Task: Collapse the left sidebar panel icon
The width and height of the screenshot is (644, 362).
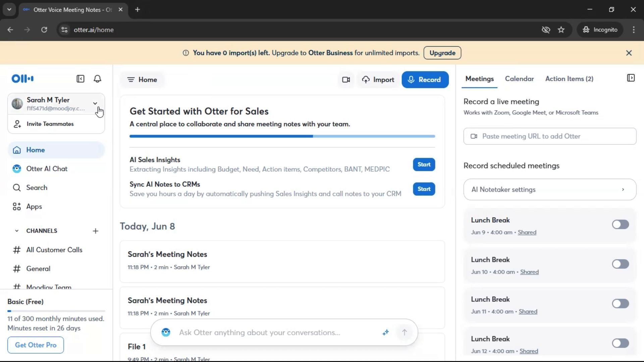Action: 80,79
